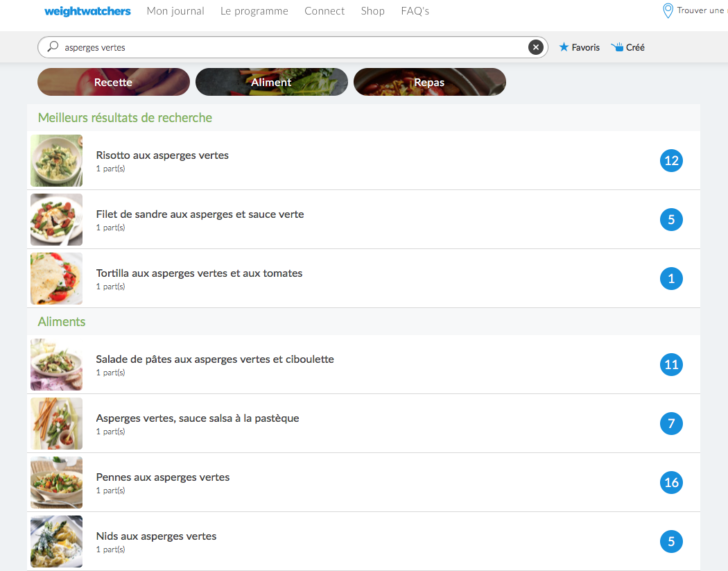Click the search magnifier icon
The width and height of the screenshot is (728, 571).
point(53,46)
